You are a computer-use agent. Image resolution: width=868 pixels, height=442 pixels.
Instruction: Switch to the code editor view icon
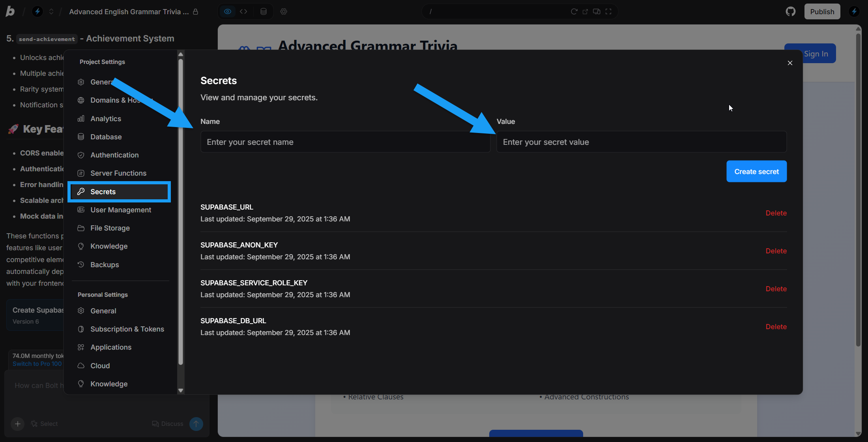(243, 11)
